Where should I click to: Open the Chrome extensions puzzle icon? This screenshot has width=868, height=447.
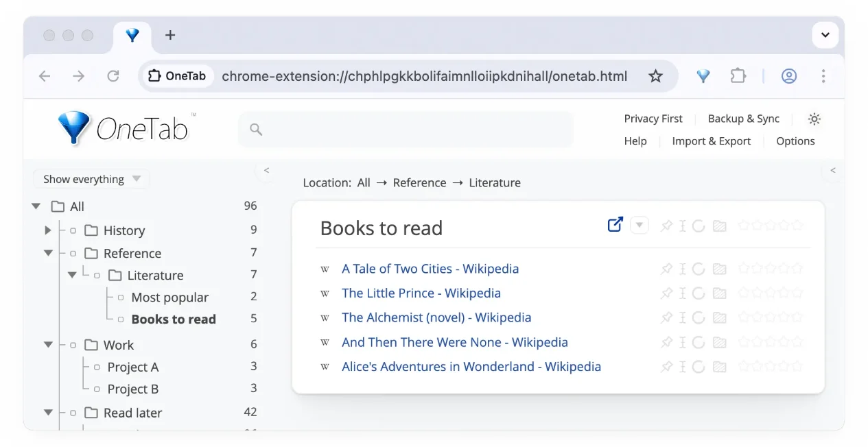738,76
